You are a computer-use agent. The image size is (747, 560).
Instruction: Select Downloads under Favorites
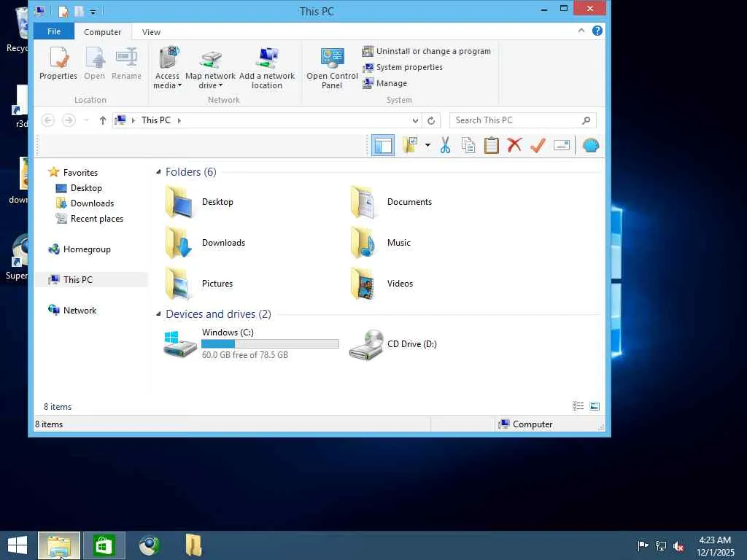pos(85,203)
